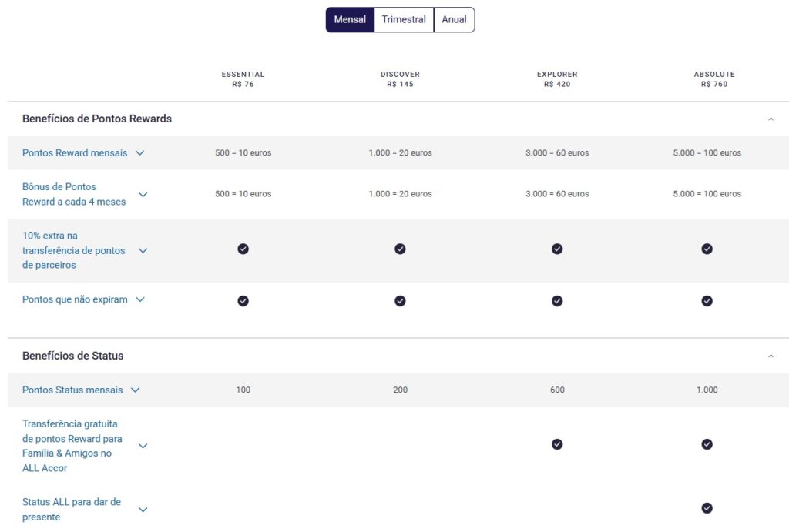
Task: Click Absolute value 1.000 in Pontos Status mensais
Action: [707, 390]
